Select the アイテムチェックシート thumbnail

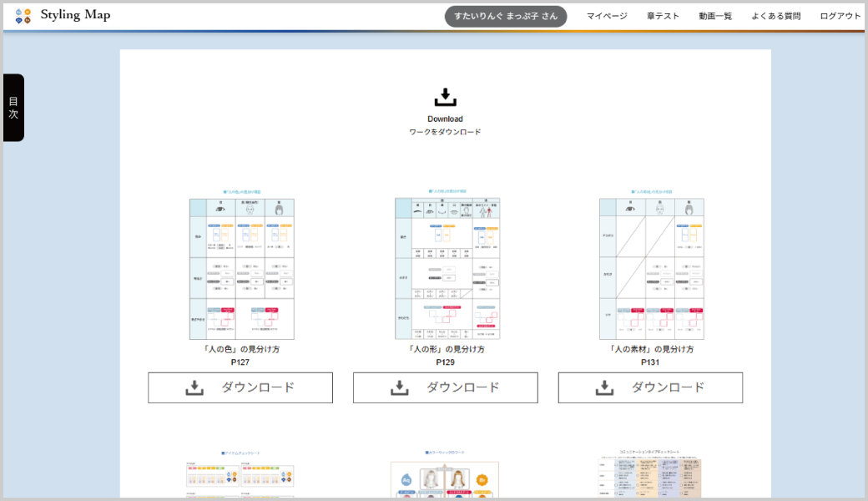240,476
